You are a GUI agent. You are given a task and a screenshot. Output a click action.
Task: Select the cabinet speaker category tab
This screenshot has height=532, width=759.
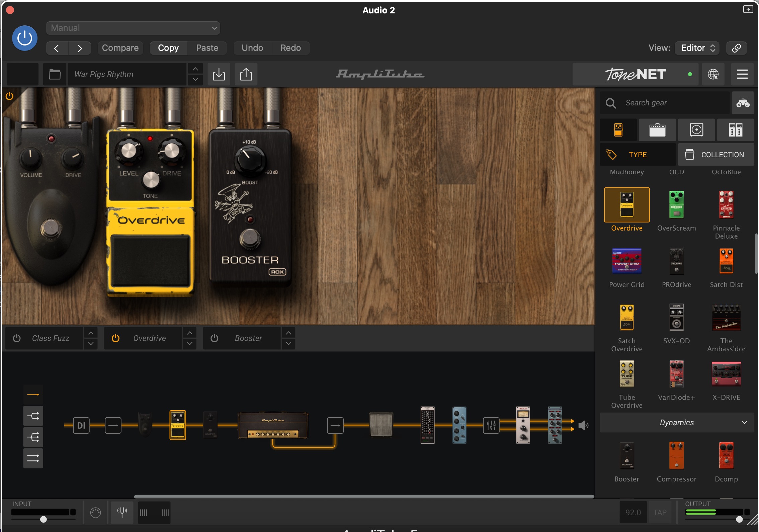[x=696, y=130]
